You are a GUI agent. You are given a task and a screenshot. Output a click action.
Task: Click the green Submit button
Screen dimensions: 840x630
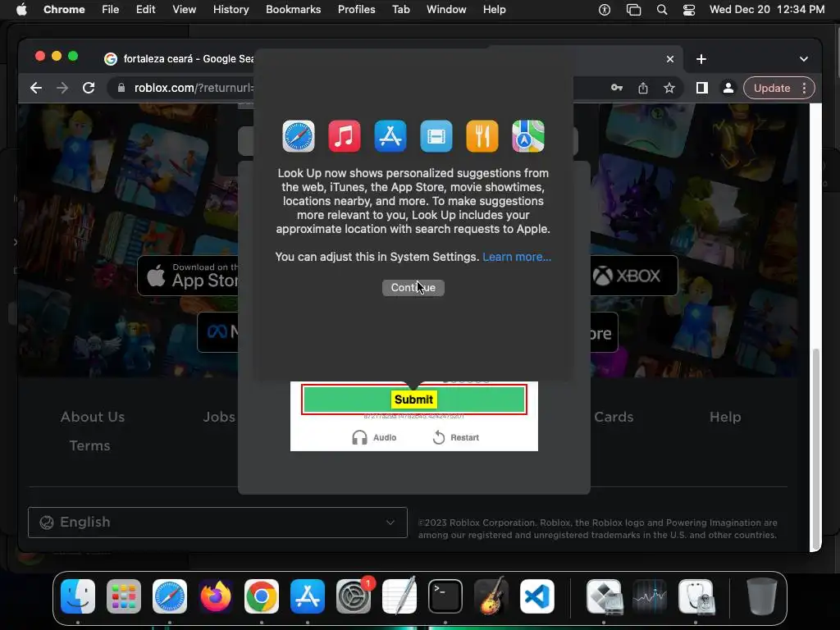[413, 399]
